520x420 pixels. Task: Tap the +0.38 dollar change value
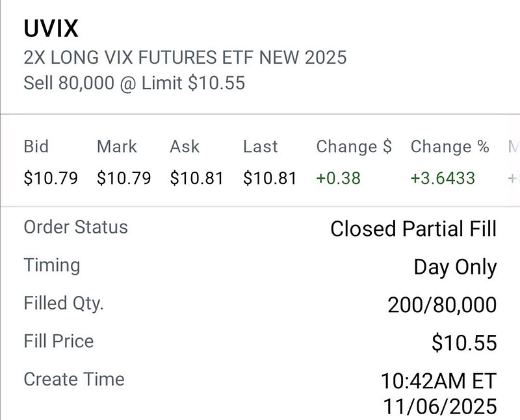click(338, 177)
